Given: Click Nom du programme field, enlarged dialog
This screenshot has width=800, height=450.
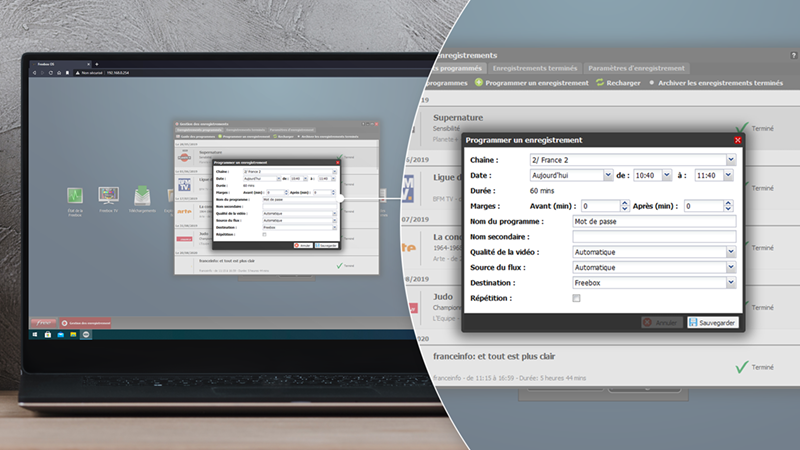Looking at the screenshot, I should click(x=654, y=221).
